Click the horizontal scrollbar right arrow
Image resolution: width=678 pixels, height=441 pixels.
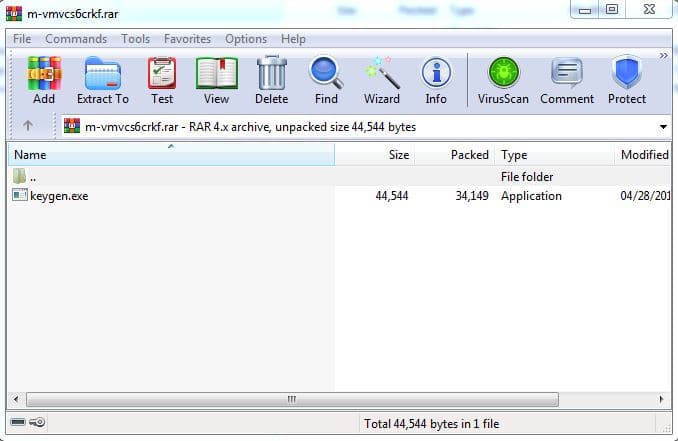tap(661, 399)
